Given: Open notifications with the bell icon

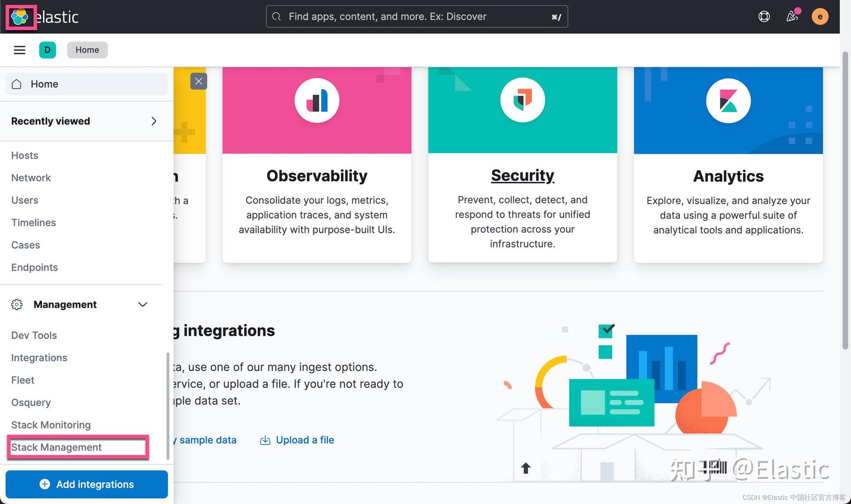Looking at the screenshot, I should [792, 17].
